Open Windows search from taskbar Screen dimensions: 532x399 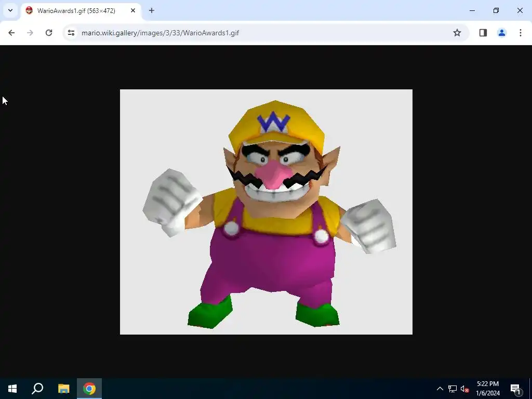pyautogui.click(x=37, y=389)
